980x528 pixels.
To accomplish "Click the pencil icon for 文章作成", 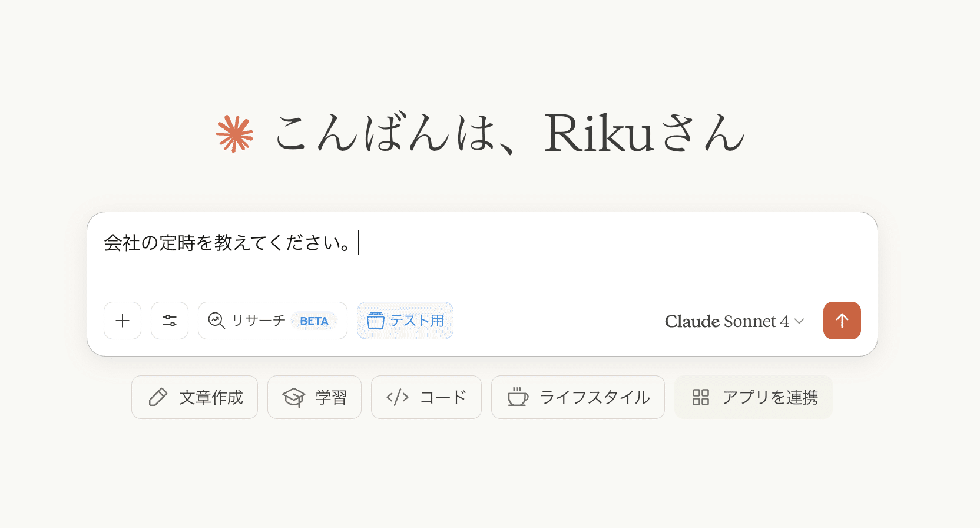I will [x=158, y=397].
